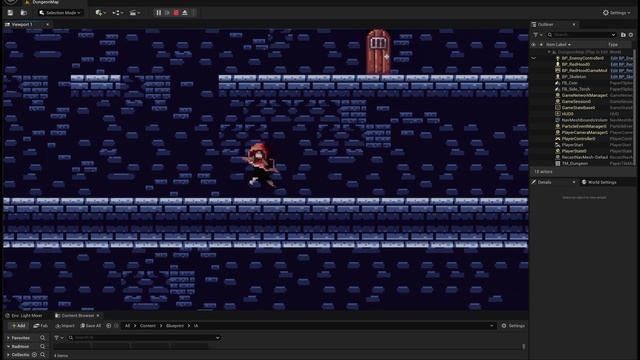The height and width of the screenshot is (360, 640).
Task: Select RecastNavMesh-Default row
Action: pyautogui.click(x=584, y=157)
